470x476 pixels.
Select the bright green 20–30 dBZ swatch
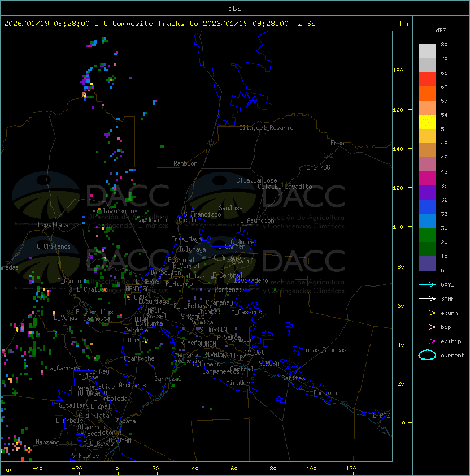click(427, 235)
